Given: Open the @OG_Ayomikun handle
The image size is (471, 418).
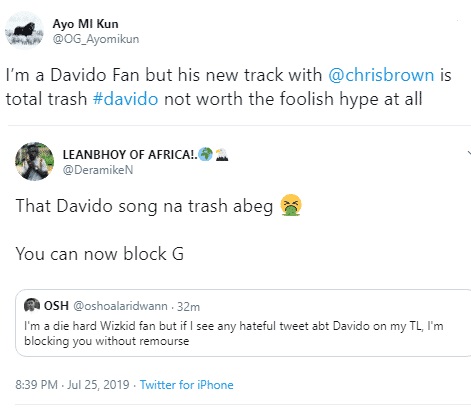Looking at the screenshot, I should pos(96,39).
